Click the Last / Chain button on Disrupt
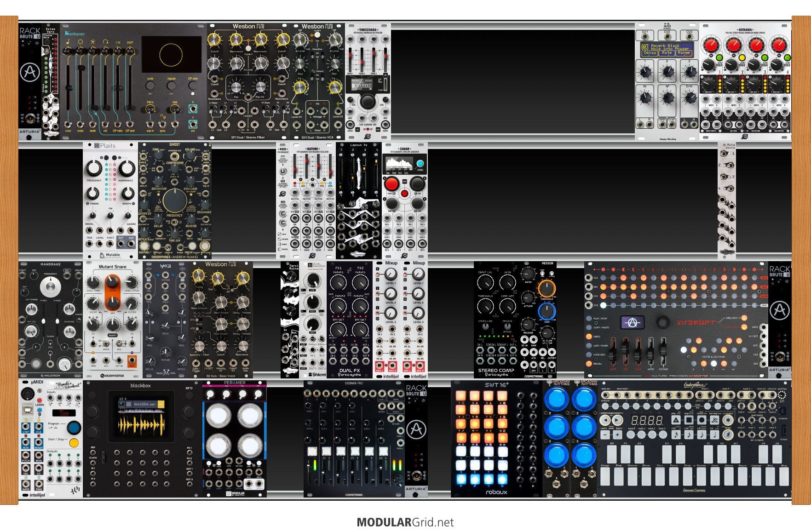 (589, 345)
